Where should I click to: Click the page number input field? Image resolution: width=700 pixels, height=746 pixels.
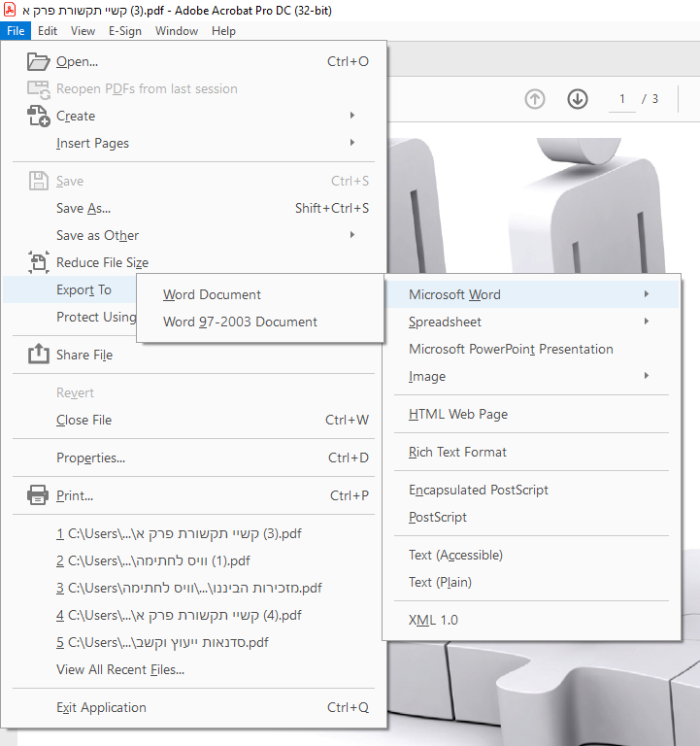coord(622,99)
